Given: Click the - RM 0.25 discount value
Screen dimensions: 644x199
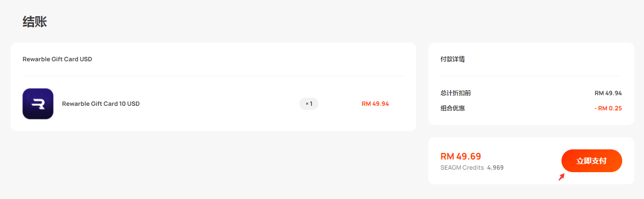Looking at the screenshot, I should coord(608,108).
